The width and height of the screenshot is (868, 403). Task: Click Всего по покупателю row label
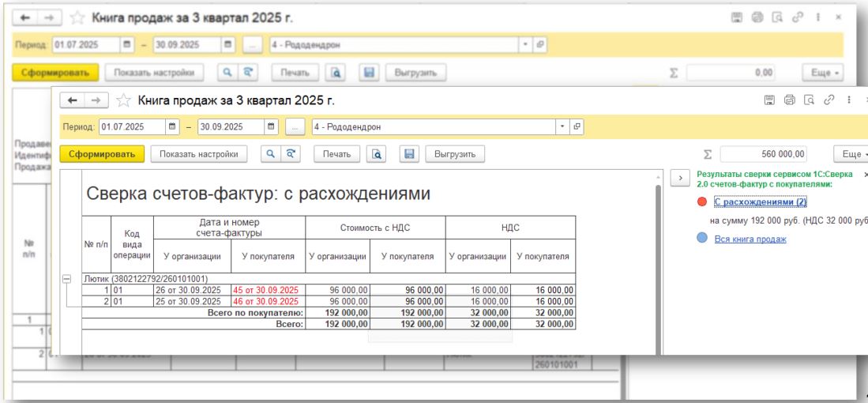pyautogui.click(x=256, y=313)
